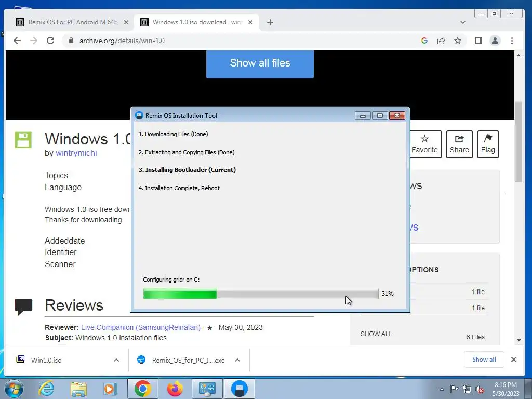
Task: Maximize the Remix OS Installation Tool window
Action: (380, 116)
